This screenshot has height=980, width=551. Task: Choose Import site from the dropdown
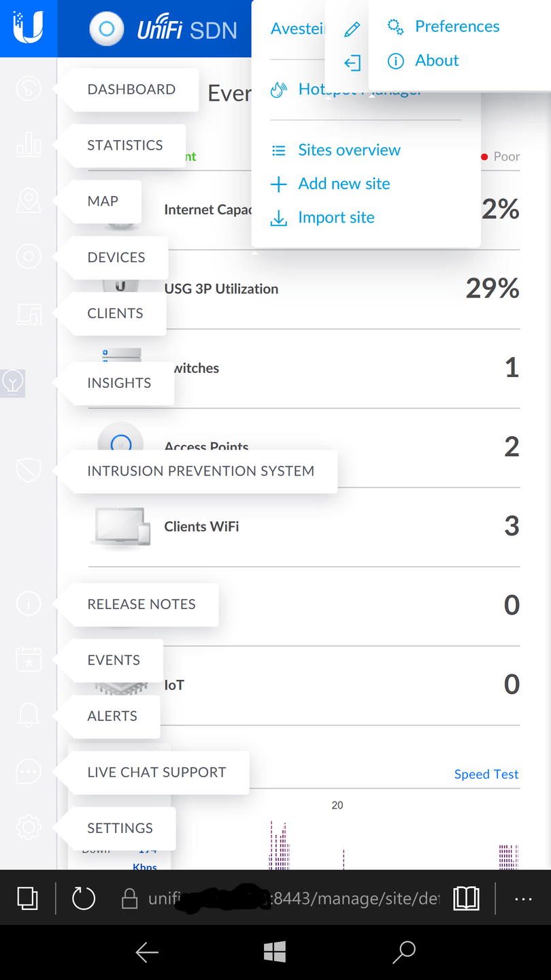(336, 218)
